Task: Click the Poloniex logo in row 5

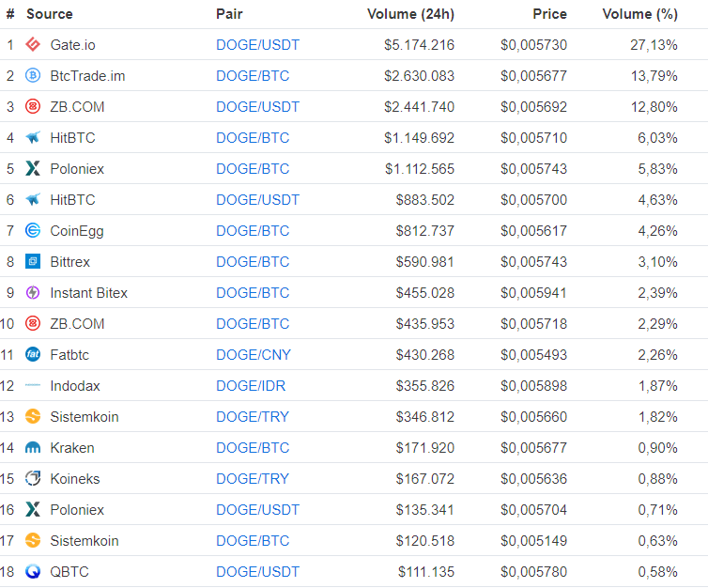Action: [33, 168]
